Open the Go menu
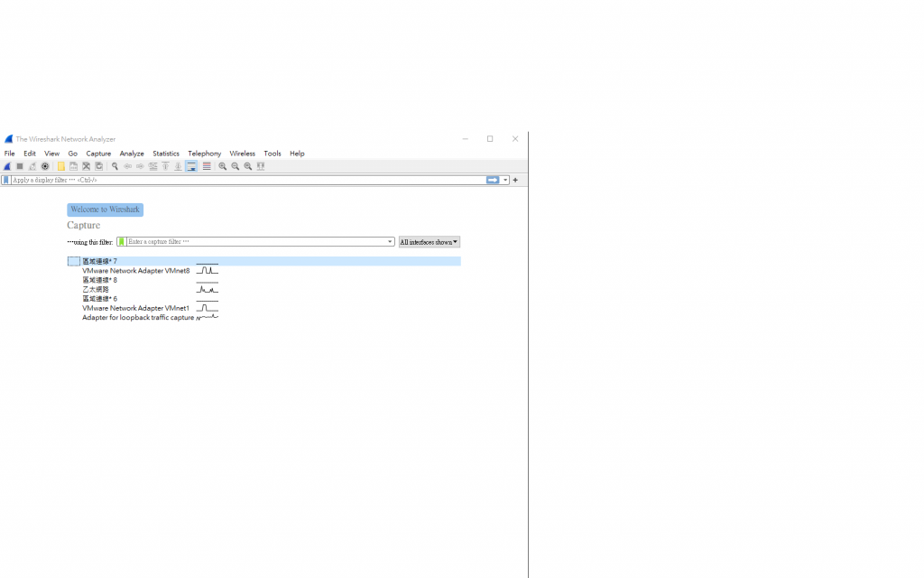This screenshot has height=578, width=924. coord(72,154)
